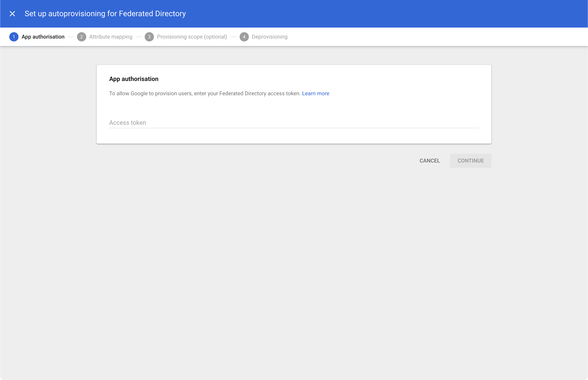Click the CANCEL button
Screen dimensions: 588x380
429,160
